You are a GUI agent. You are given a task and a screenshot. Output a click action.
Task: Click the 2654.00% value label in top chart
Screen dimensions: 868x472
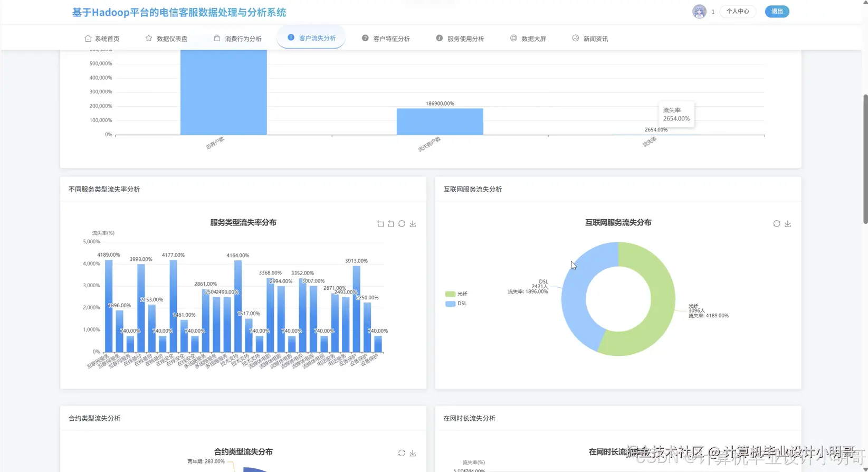pos(656,129)
